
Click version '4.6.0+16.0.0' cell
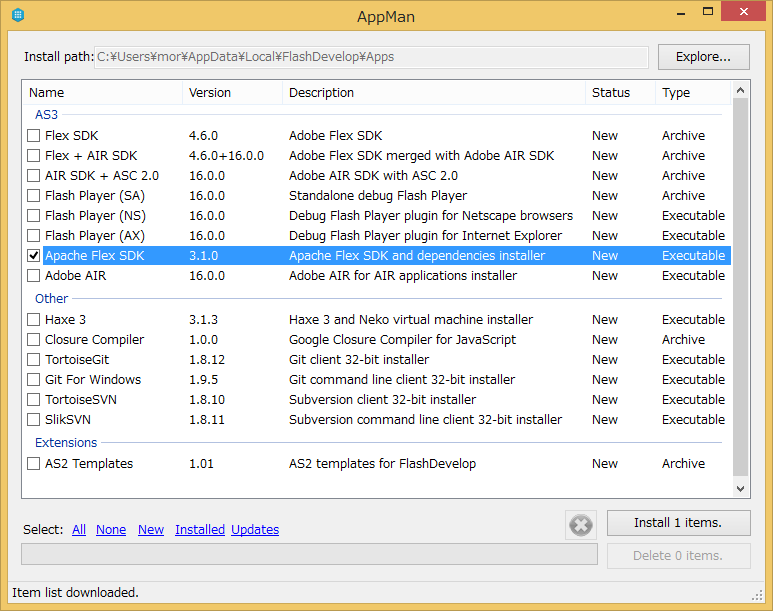(x=226, y=156)
